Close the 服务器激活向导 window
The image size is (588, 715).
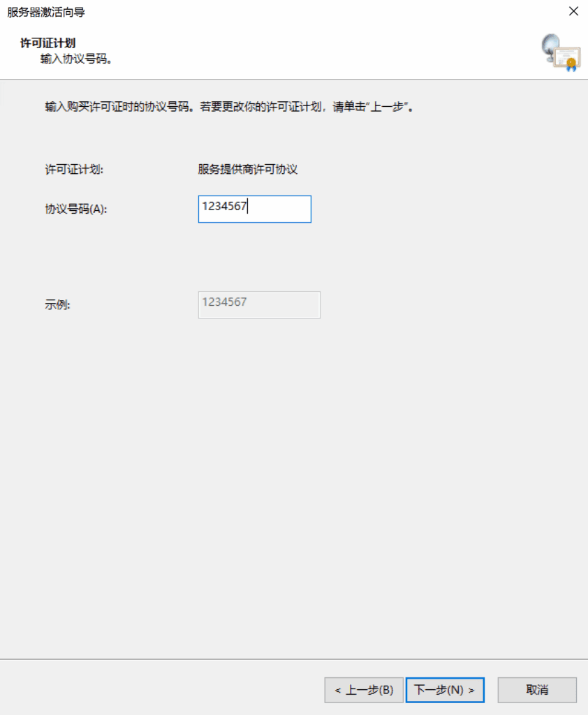[573, 11]
